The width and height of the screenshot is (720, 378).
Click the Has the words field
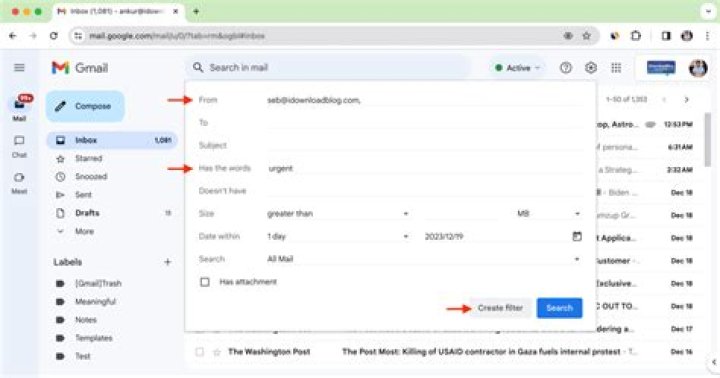click(425, 168)
